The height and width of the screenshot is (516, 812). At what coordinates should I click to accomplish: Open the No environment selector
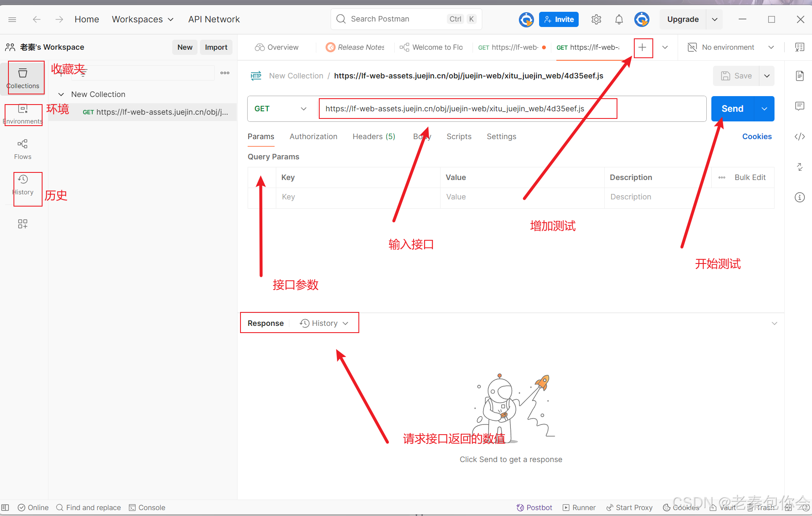pyautogui.click(x=731, y=47)
